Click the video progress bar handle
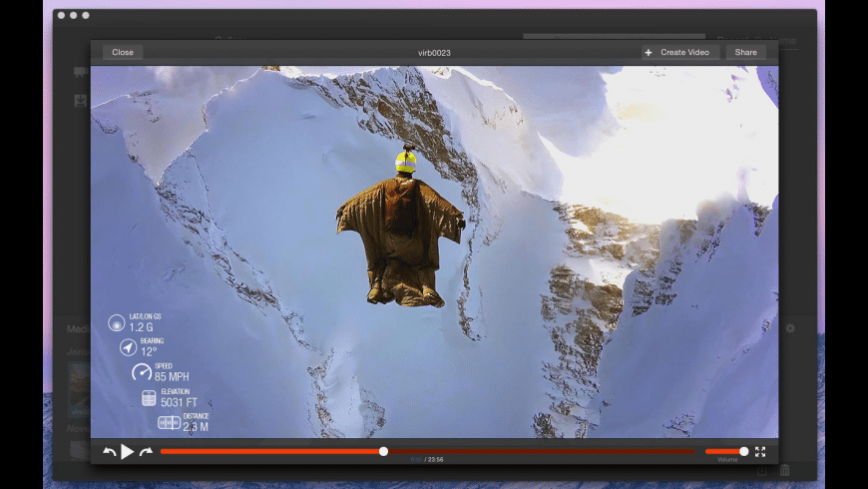868x489 pixels. click(384, 452)
